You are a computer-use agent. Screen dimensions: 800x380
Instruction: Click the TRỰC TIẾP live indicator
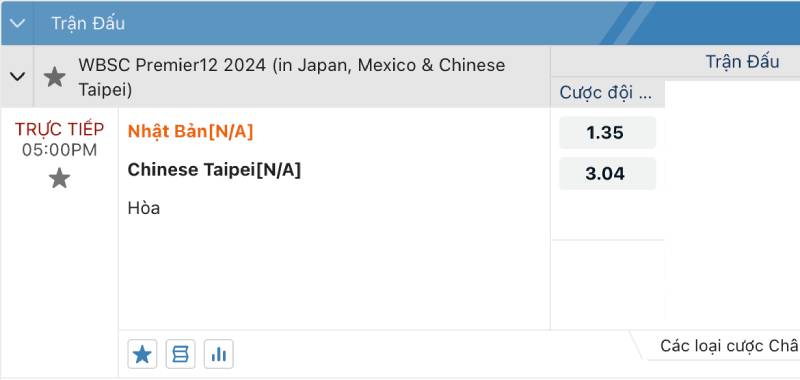(x=59, y=130)
